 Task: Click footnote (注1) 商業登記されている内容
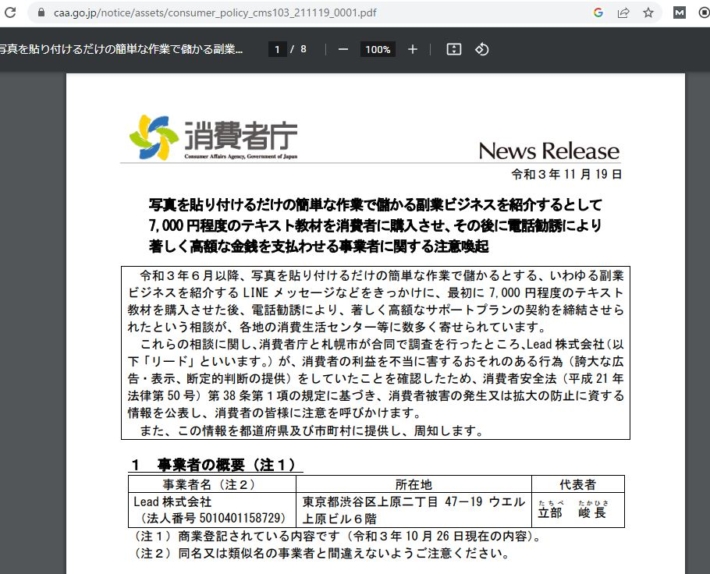point(337,536)
